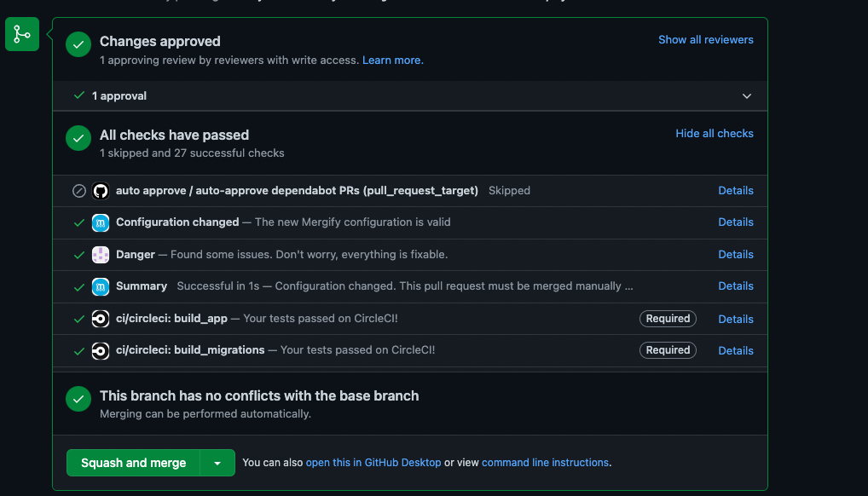This screenshot has width=868, height=496.
Task: Show all reviewers
Action: click(706, 39)
